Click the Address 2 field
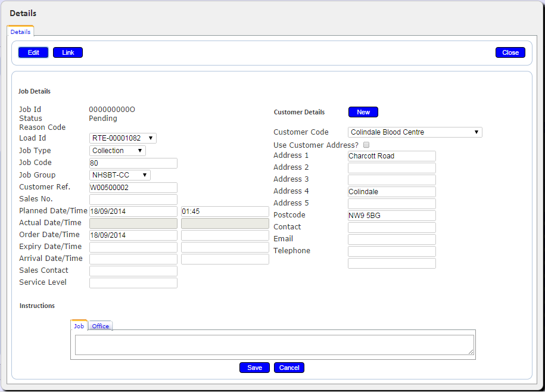This screenshot has width=545, height=392. coord(392,168)
